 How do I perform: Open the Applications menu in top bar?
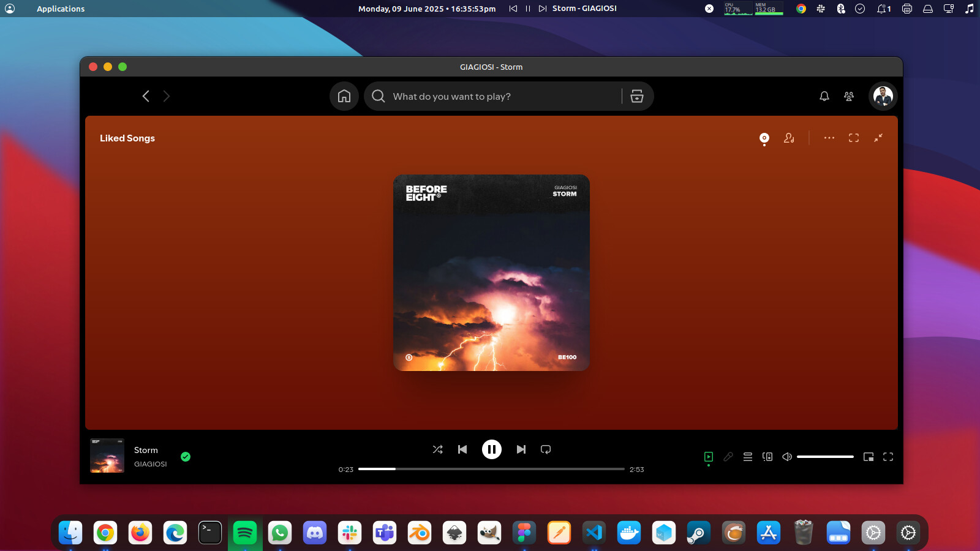tap(61, 9)
